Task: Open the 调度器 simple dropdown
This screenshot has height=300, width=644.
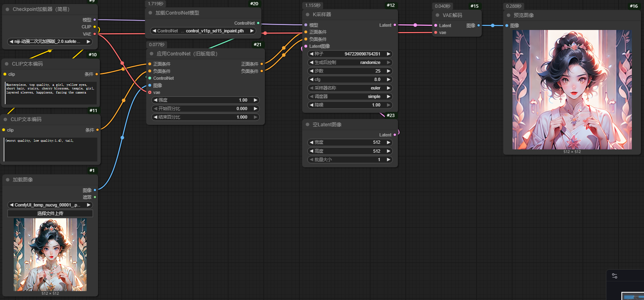Action: click(350, 96)
